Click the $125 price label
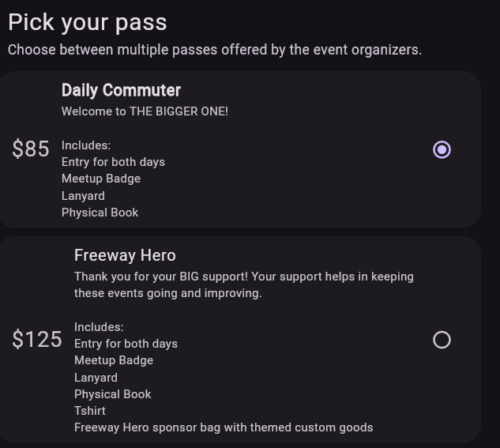Image resolution: width=500 pixels, height=448 pixels. click(37, 340)
